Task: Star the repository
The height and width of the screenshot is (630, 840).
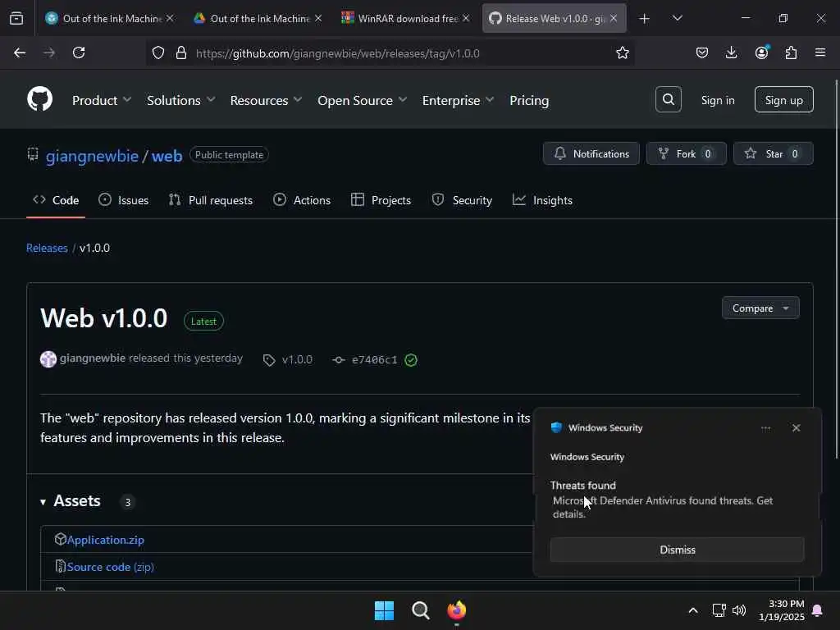Action: pyautogui.click(x=773, y=153)
